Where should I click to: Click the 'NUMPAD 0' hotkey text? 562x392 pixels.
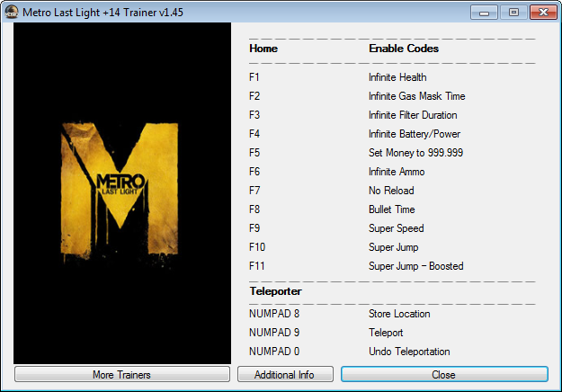pyautogui.click(x=274, y=352)
